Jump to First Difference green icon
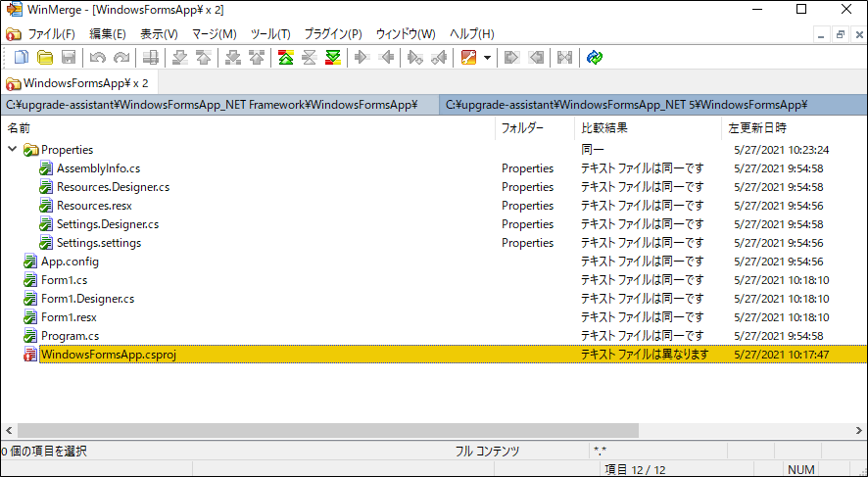This screenshot has height=477, width=868. (286, 57)
